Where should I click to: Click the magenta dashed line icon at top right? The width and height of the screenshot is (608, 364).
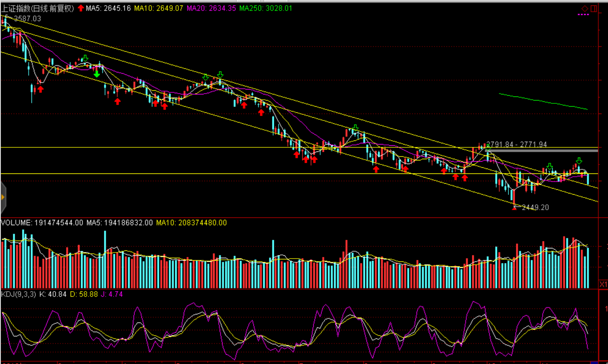[x=583, y=15]
